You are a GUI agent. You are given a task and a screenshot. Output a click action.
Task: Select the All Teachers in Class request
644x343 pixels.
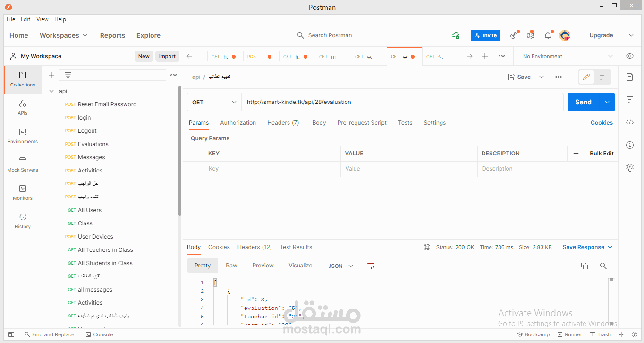[105, 250]
